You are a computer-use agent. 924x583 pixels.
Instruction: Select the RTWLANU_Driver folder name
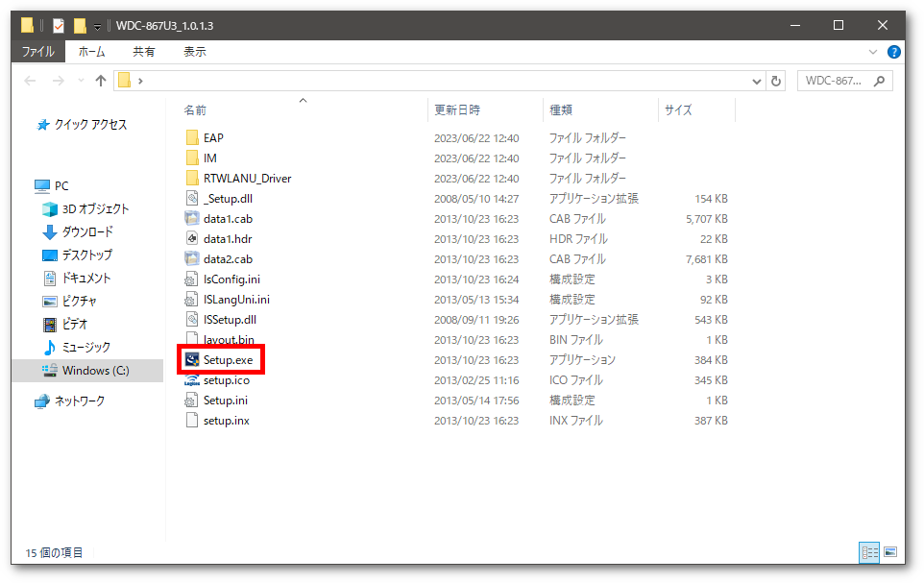click(x=248, y=178)
